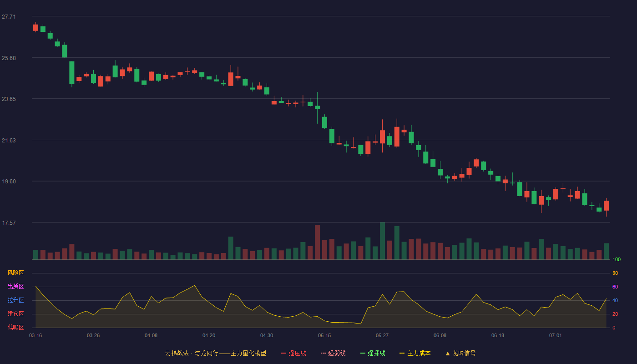Select the first red candlestick at 03-16
Screen dimensions: 637x364
coord(35,27)
